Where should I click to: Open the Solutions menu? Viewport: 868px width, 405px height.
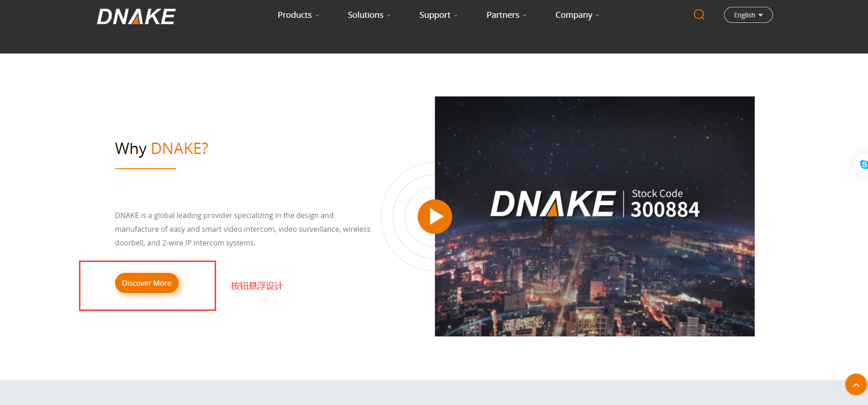coord(365,15)
